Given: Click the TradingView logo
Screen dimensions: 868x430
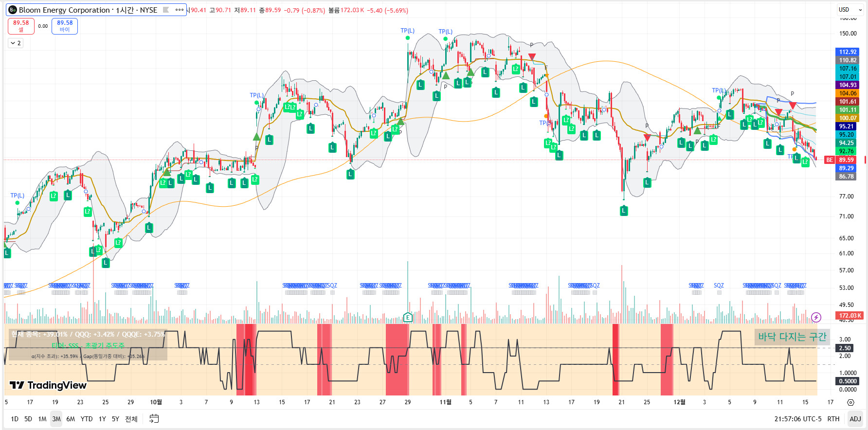Looking at the screenshot, I should (x=48, y=385).
